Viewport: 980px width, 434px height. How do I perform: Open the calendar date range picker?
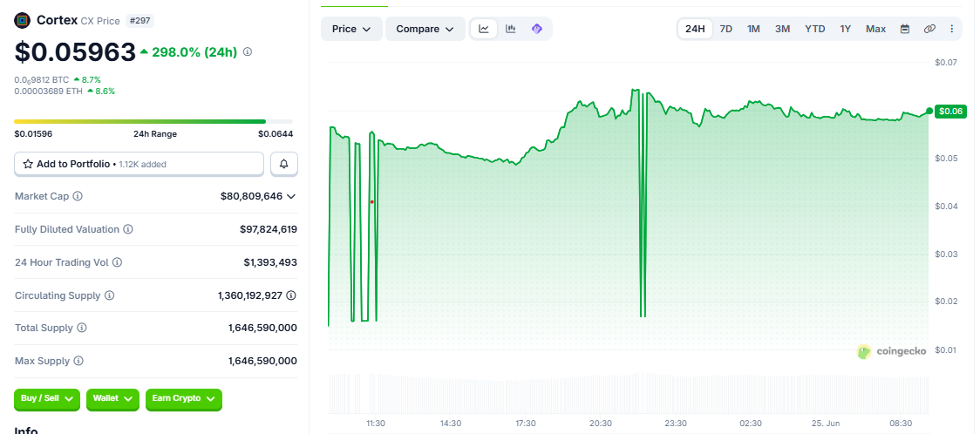click(x=904, y=29)
